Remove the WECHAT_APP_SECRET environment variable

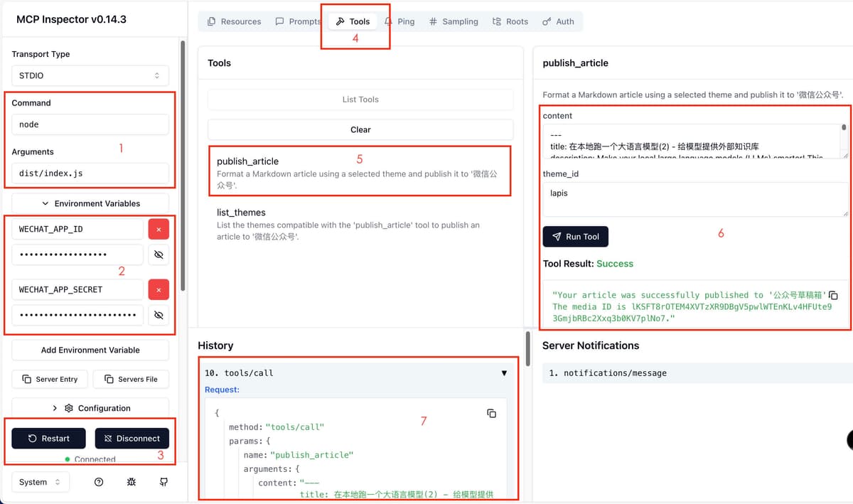[x=159, y=289]
